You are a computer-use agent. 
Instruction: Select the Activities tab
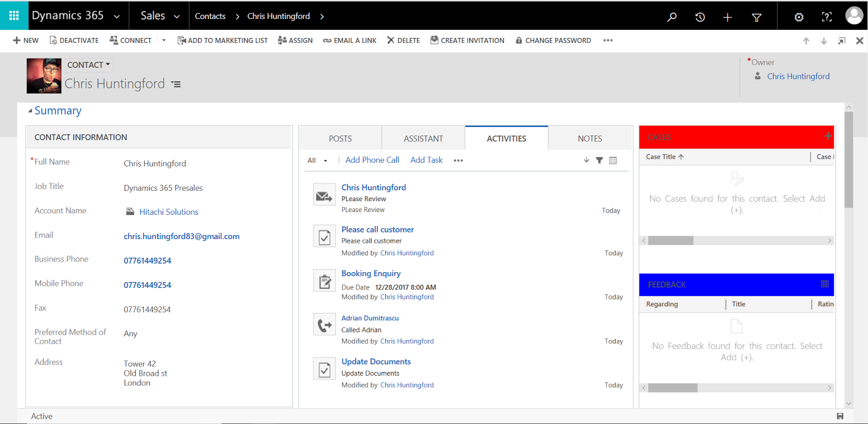click(x=506, y=138)
